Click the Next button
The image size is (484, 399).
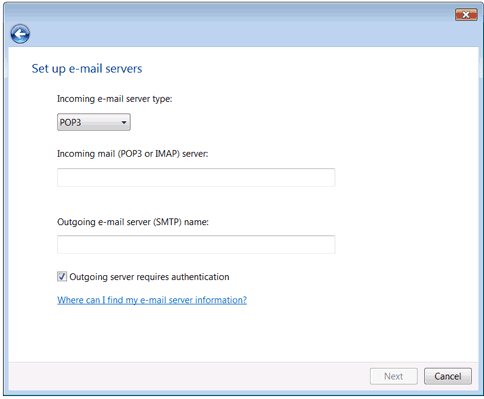click(394, 376)
